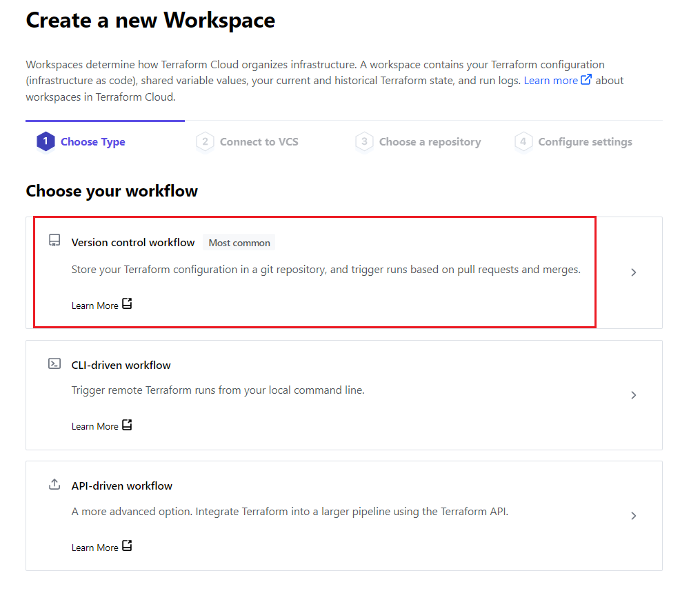Click text 'A more advanced option. Integrate Terraform'
700x591 pixels.
180,512
